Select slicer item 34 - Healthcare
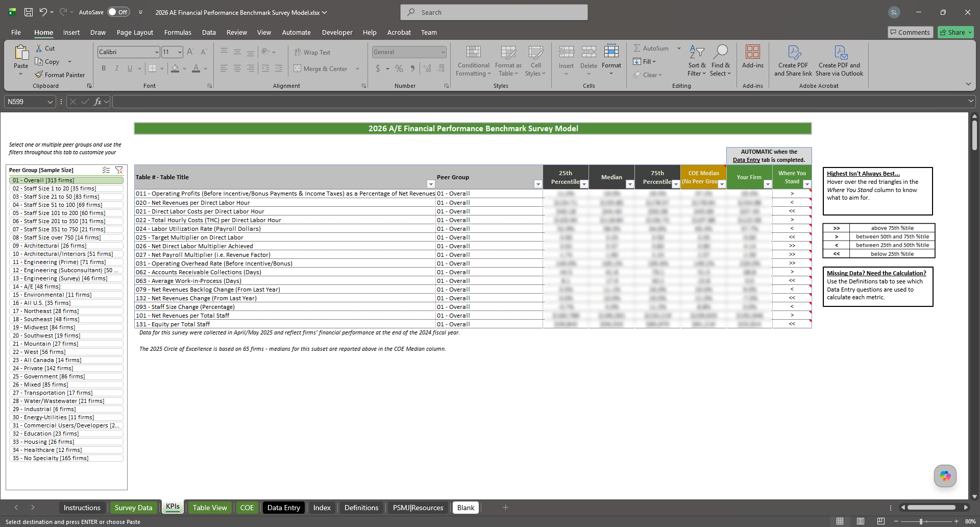Image resolution: width=980 pixels, height=527 pixels. point(66,450)
